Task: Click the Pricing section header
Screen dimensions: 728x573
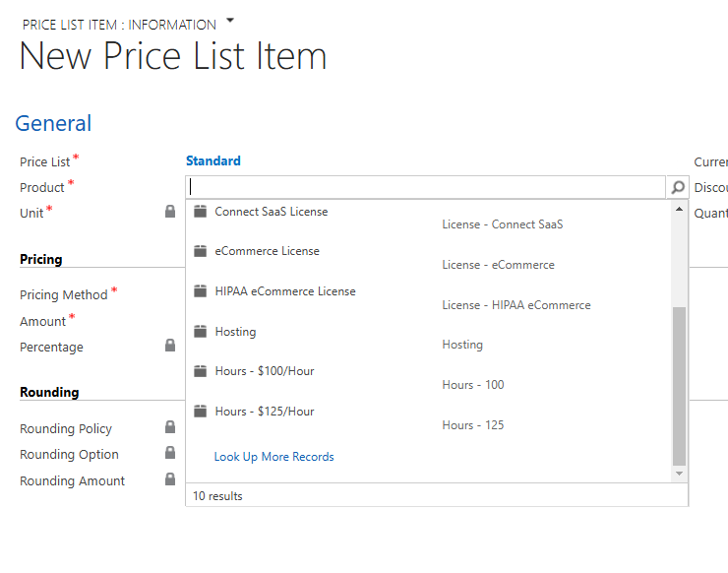Action: (x=41, y=259)
